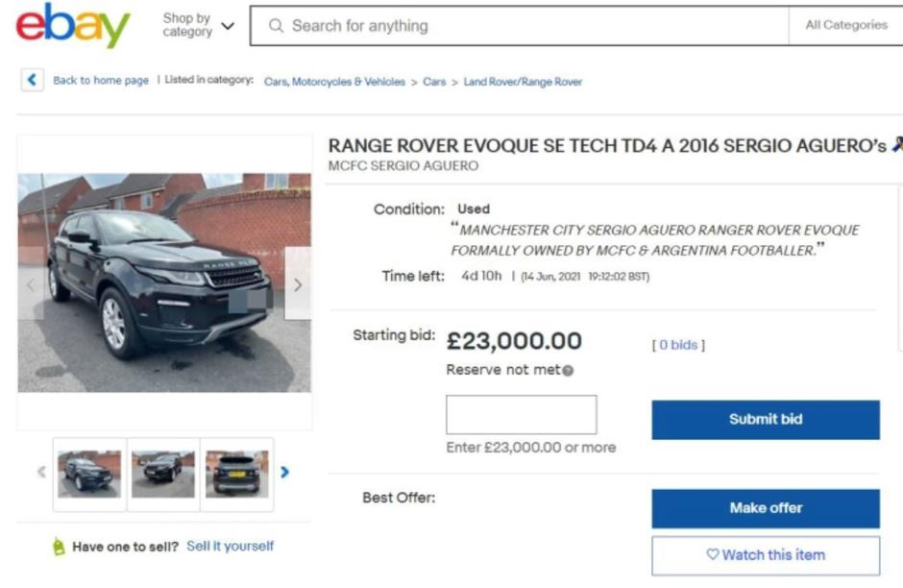Show next car image arrow
Screen dimensions: 903x588
tap(298, 284)
